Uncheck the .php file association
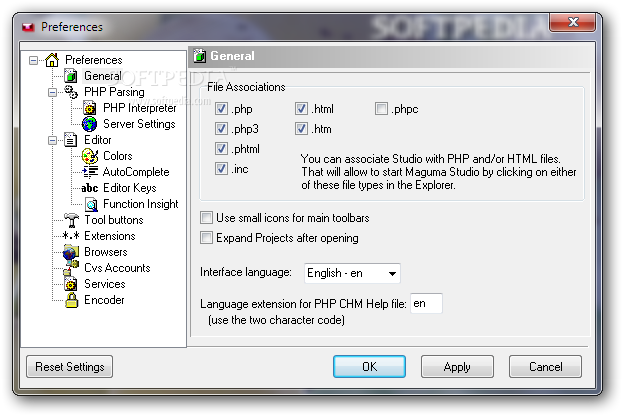Screen dimensions: 623x416 221,108
